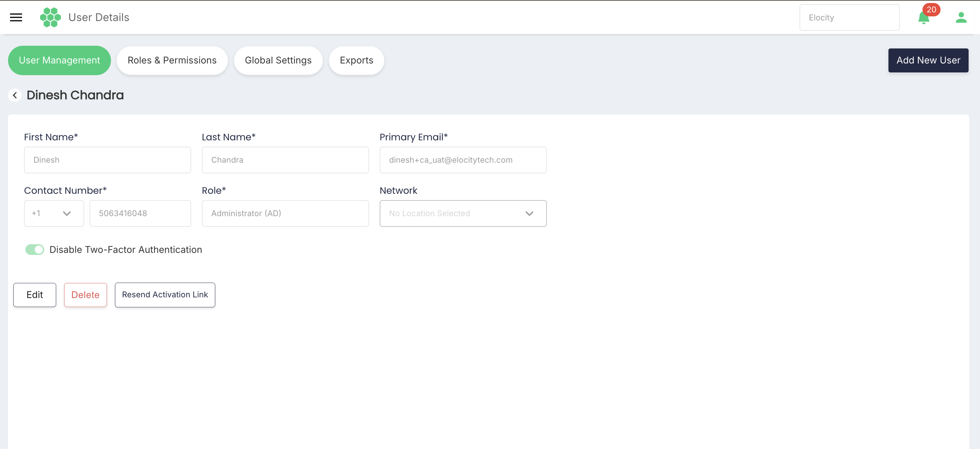Click the Last Name field containing Chandra
Image resolution: width=980 pixels, height=449 pixels.
click(285, 160)
